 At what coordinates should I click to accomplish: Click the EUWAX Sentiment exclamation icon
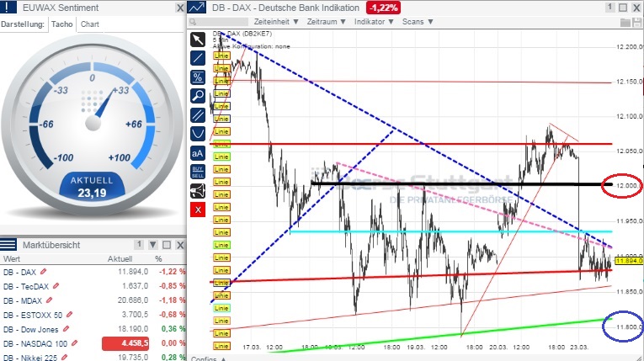click(8, 8)
